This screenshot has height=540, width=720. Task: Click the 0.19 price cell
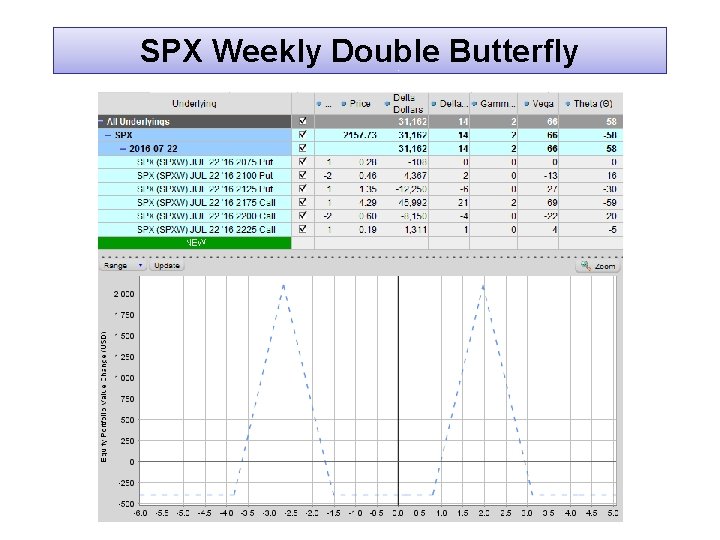[x=367, y=230]
